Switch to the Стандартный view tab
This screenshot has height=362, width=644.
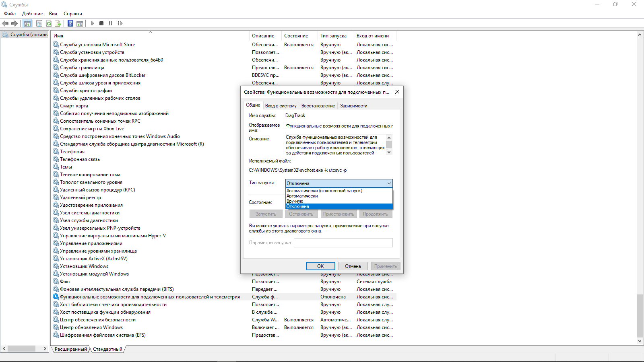108,349
